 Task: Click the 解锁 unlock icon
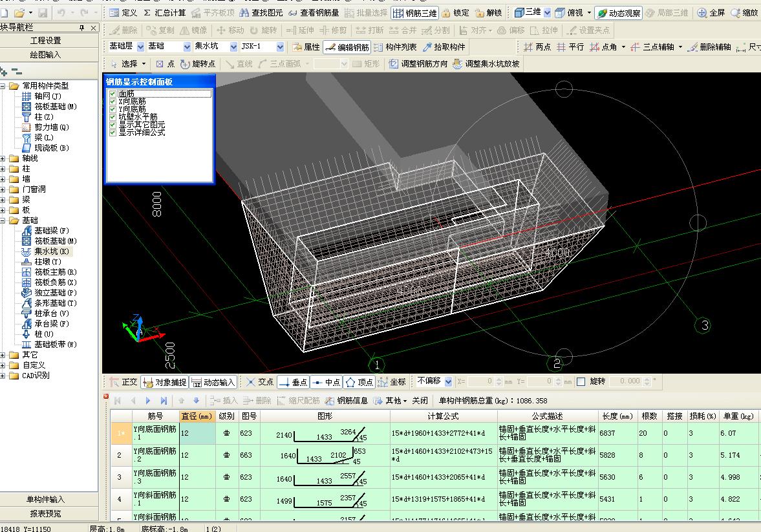489,13
